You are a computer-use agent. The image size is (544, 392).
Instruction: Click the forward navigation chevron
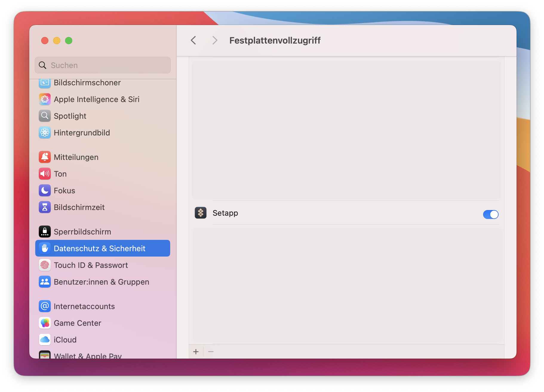click(214, 40)
